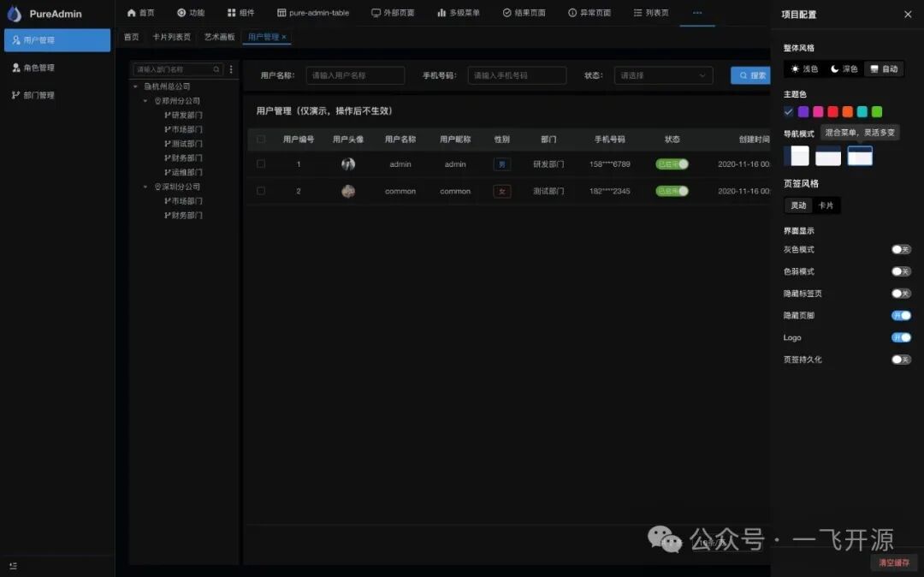Viewport: 924px width, 577px height.
Task: Tick the checkbox for the admin row
Action: [261, 164]
